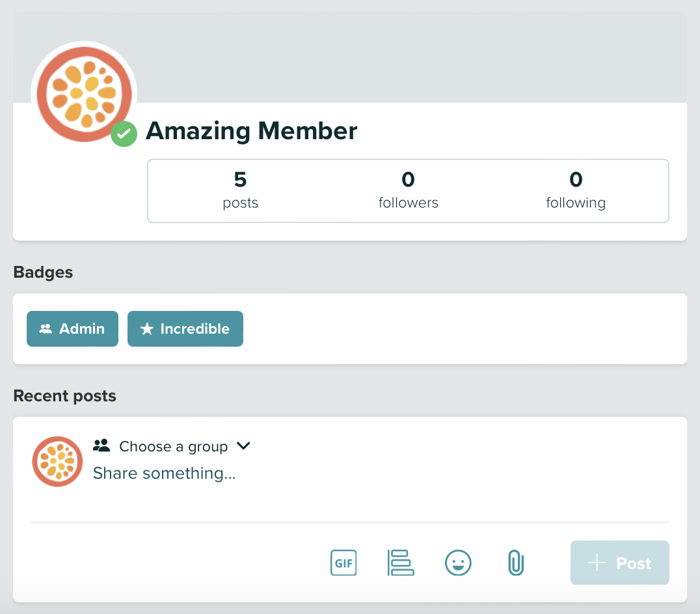This screenshot has height=614, width=700.
Task: Click the GIF icon in post composer
Action: (x=343, y=563)
